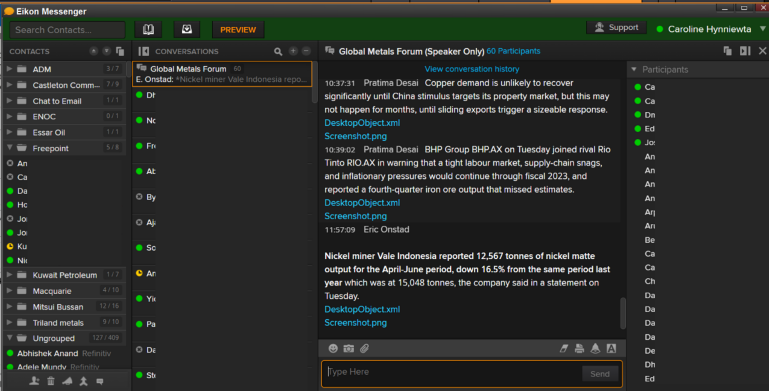Click the bell notification icon
Viewport: 769px width, 391px height.
595,348
